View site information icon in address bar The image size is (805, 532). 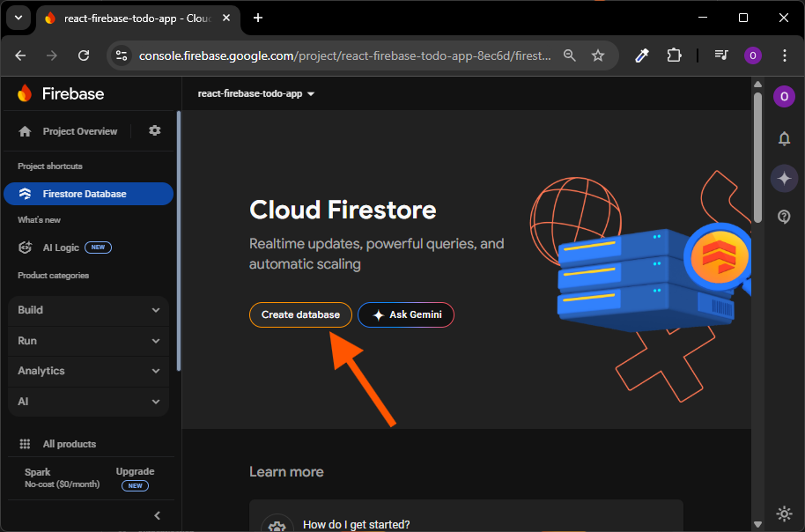(x=122, y=55)
